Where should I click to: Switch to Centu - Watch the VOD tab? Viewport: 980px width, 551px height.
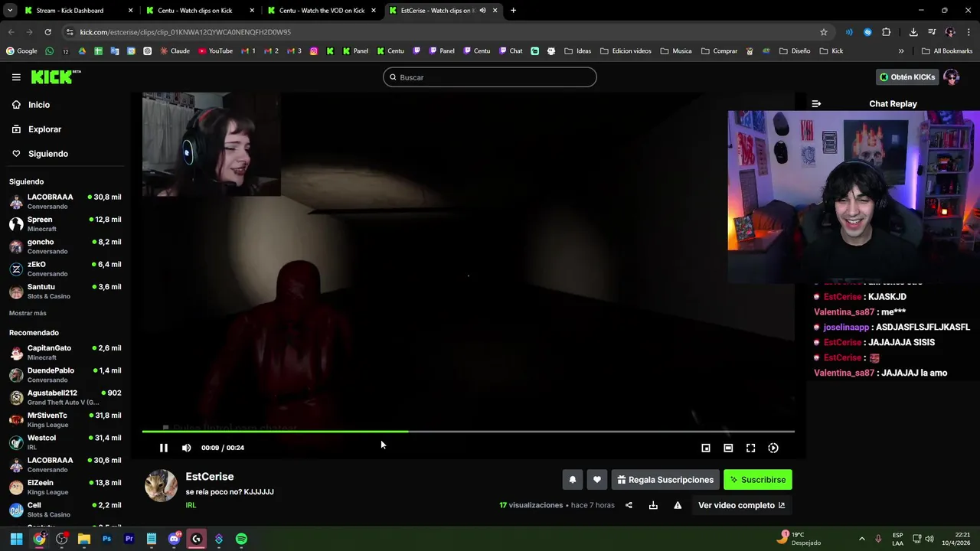pyautogui.click(x=320, y=11)
